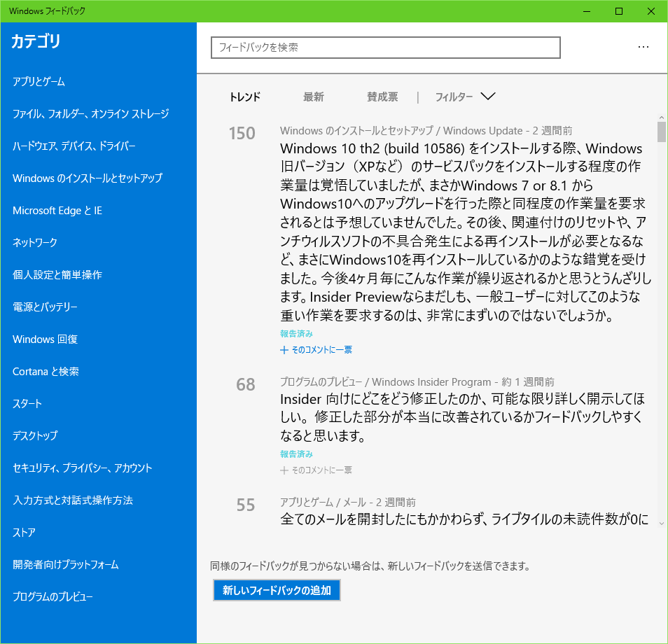Click Windows Update category path header

pyautogui.click(x=426, y=131)
